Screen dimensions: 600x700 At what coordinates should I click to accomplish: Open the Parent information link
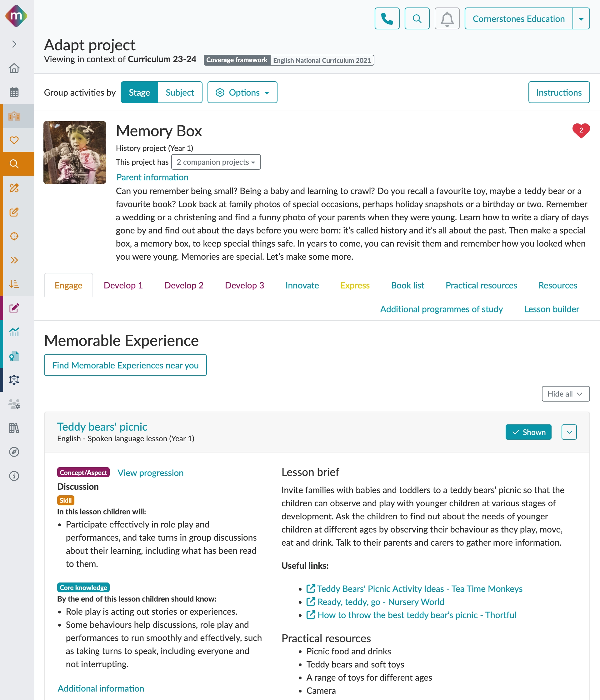point(152,177)
